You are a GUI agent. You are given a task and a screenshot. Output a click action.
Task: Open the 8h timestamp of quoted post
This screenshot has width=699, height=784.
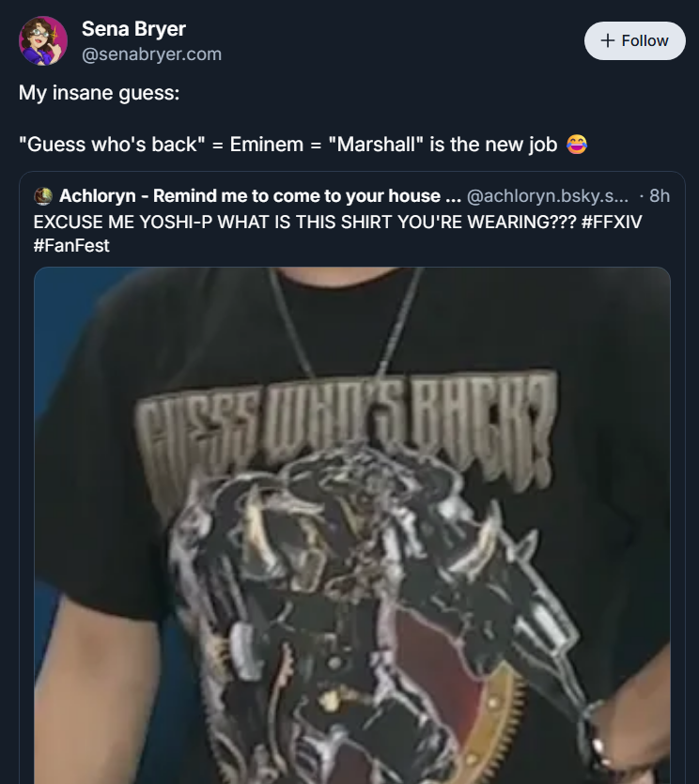coord(659,195)
